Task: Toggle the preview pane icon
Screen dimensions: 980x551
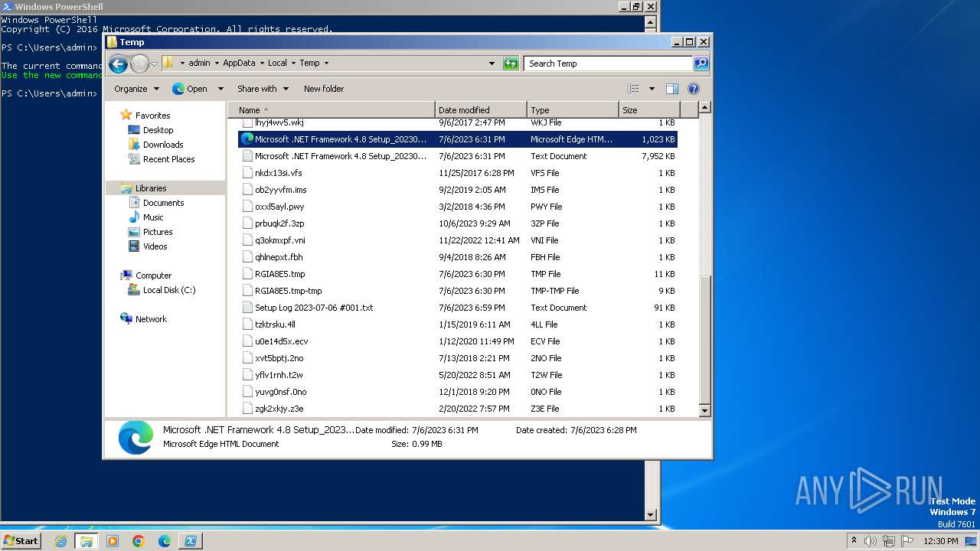Action: [671, 89]
